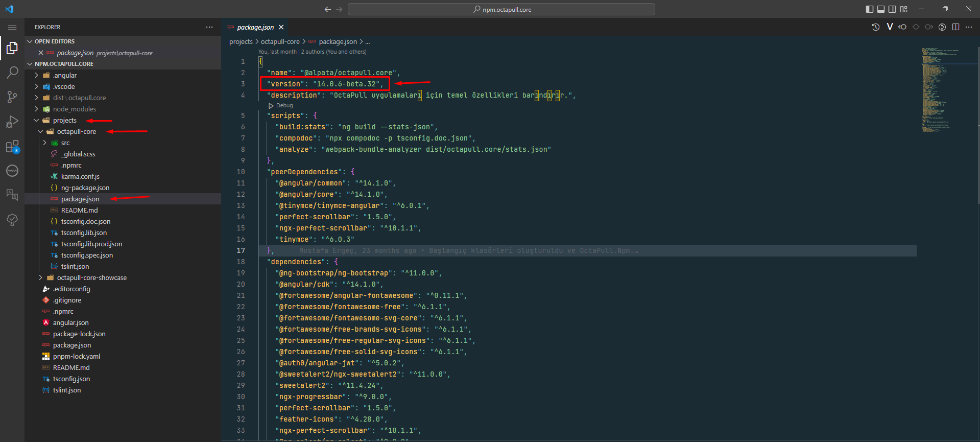
Task: Toggle the bottom panel visibility
Action: [x=881, y=9]
